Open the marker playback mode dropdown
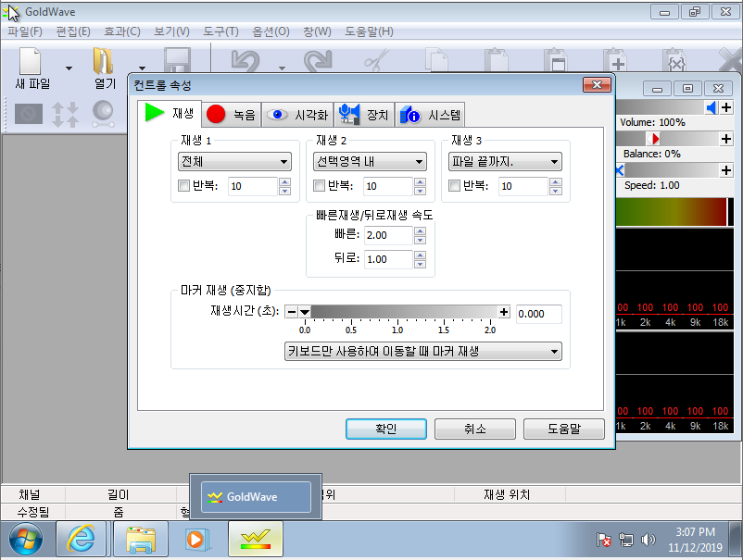This screenshot has width=743, height=560. [x=423, y=351]
